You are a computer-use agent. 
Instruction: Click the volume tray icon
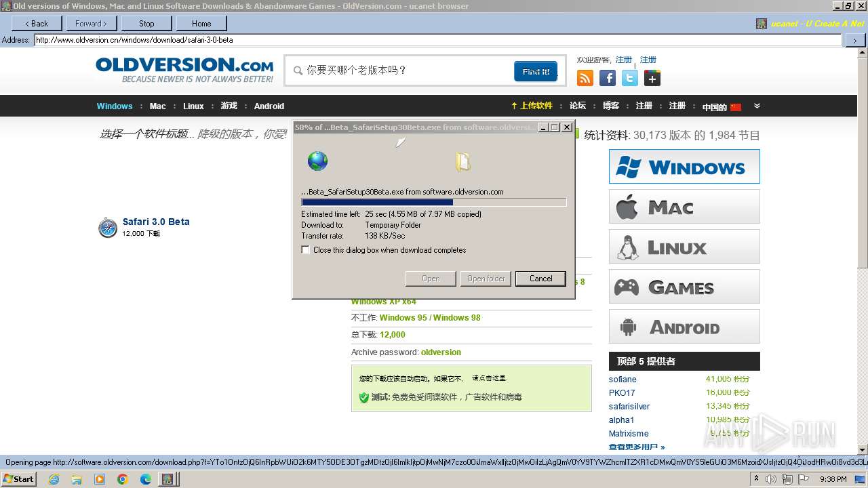click(x=771, y=479)
